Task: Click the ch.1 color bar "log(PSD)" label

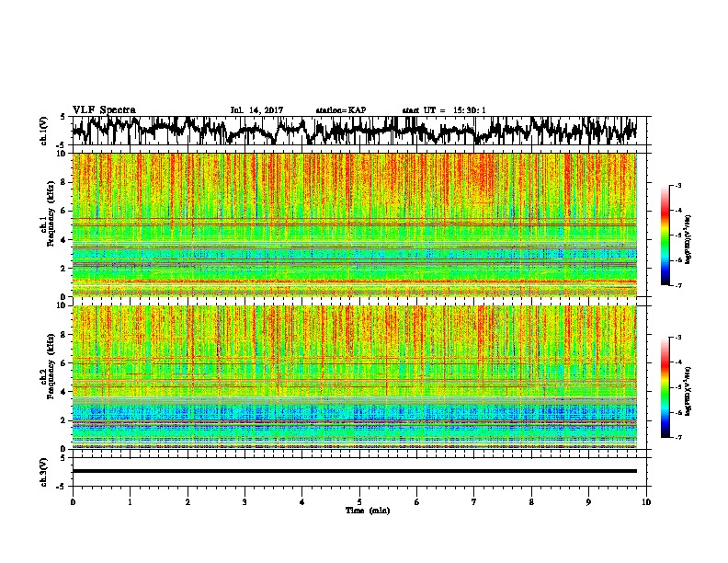Action: tap(688, 239)
